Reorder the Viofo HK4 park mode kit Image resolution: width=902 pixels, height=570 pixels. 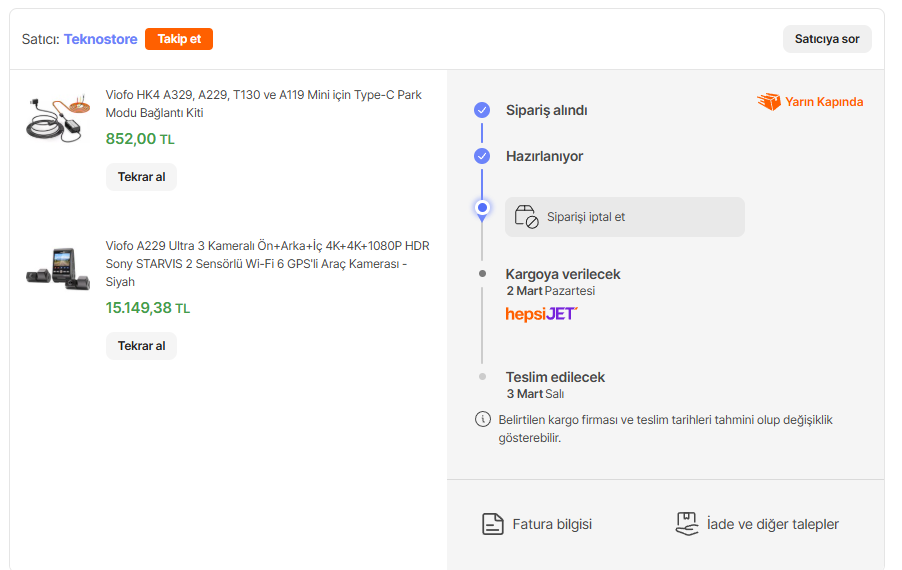point(141,177)
